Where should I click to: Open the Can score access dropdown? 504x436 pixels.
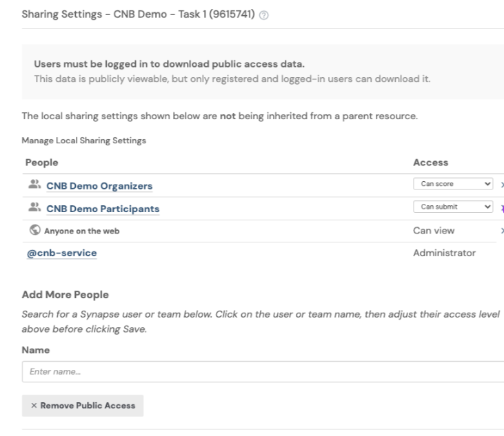(x=453, y=185)
